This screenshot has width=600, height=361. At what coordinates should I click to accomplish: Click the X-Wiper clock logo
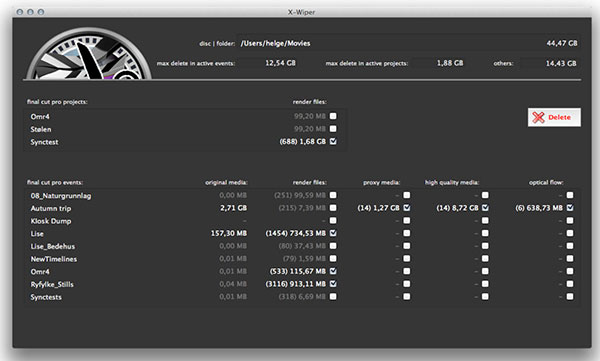(89, 54)
